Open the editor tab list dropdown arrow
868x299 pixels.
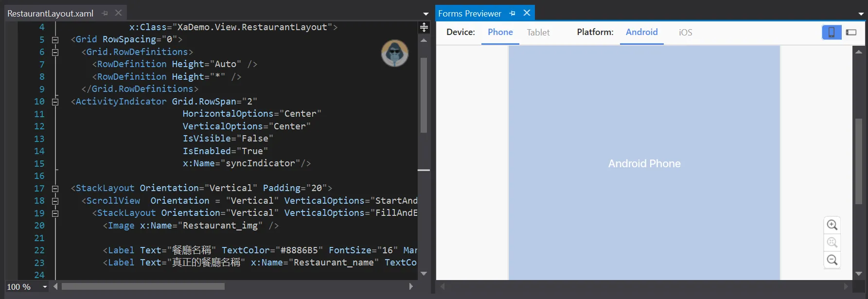425,14
